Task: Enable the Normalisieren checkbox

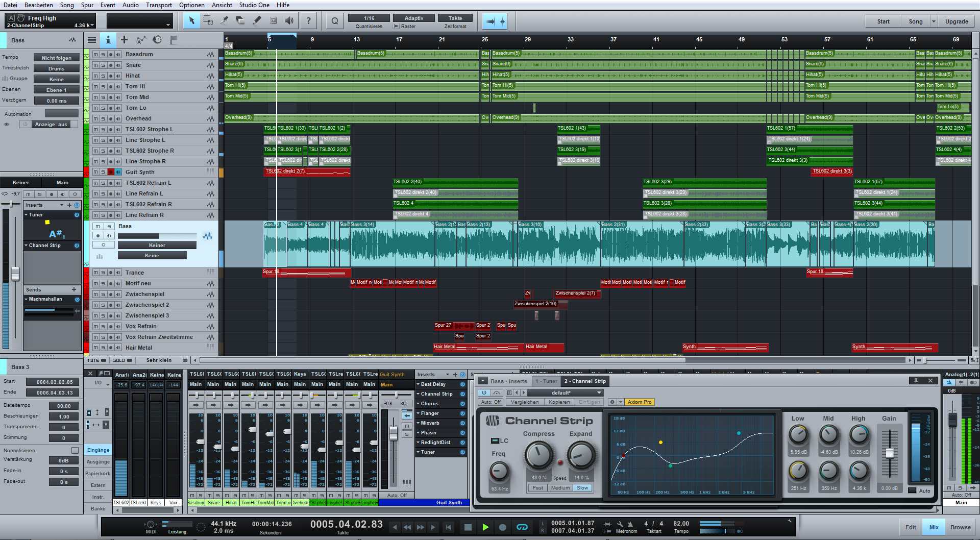Action: coord(75,451)
